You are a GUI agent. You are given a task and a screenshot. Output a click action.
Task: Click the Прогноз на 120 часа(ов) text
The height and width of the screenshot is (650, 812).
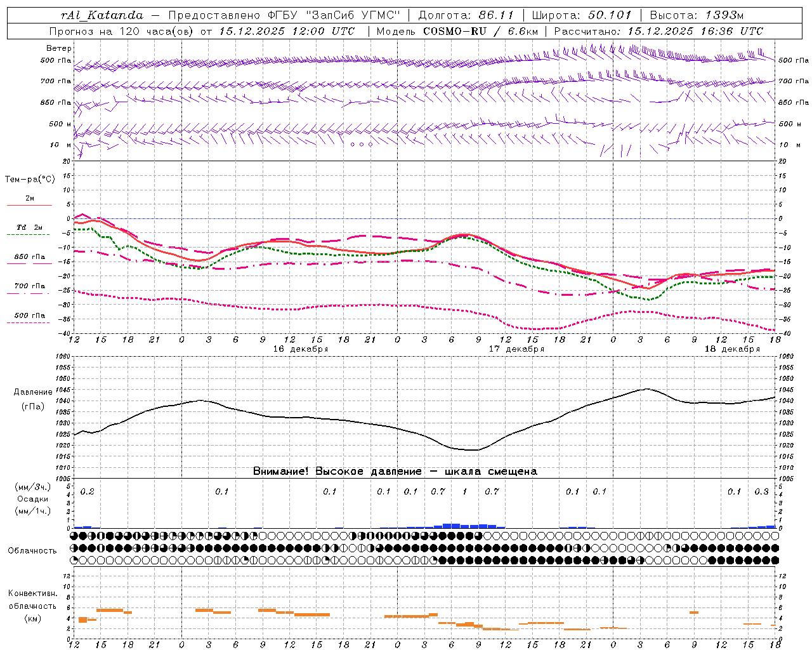point(122,31)
